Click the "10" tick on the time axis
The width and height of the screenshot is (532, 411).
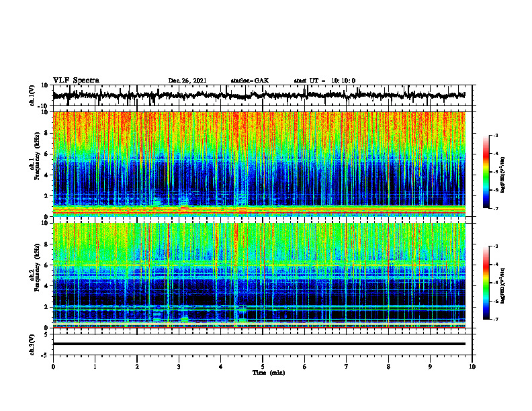coord(472,367)
